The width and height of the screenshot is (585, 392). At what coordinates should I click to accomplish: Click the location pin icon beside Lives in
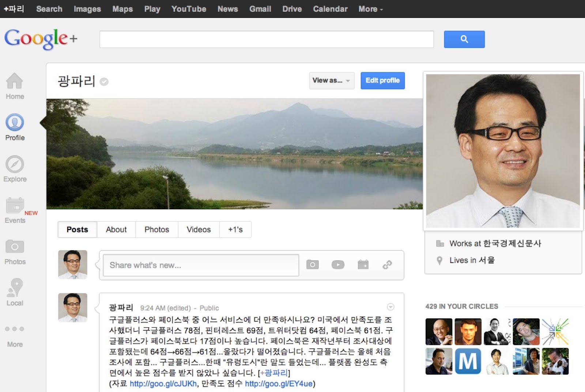439,260
